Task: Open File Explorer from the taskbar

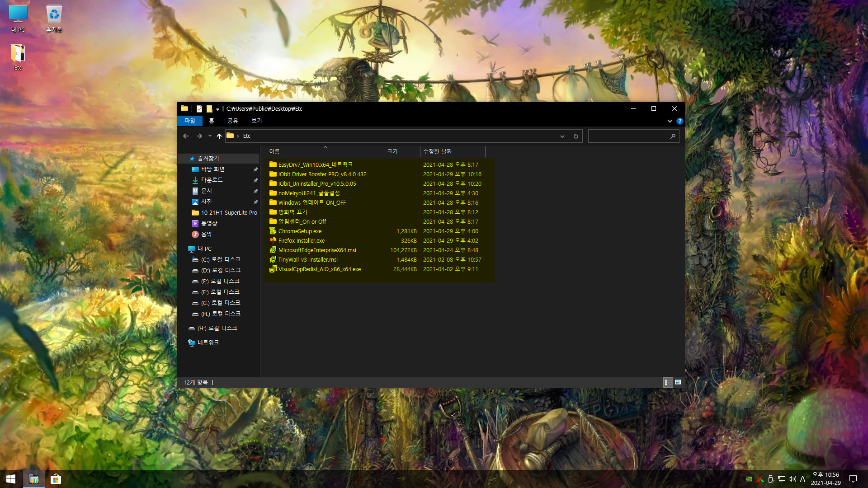Action: pos(33,479)
